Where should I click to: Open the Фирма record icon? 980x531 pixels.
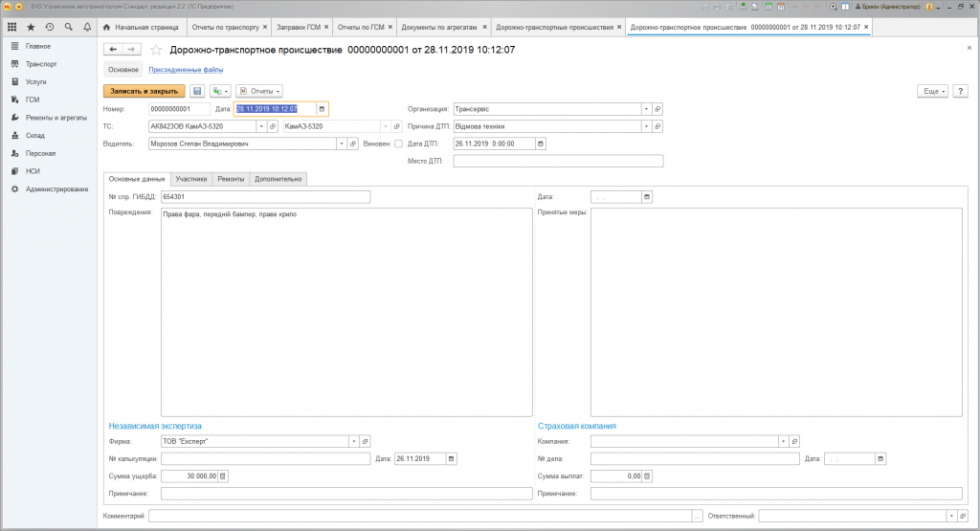pyautogui.click(x=365, y=442)
